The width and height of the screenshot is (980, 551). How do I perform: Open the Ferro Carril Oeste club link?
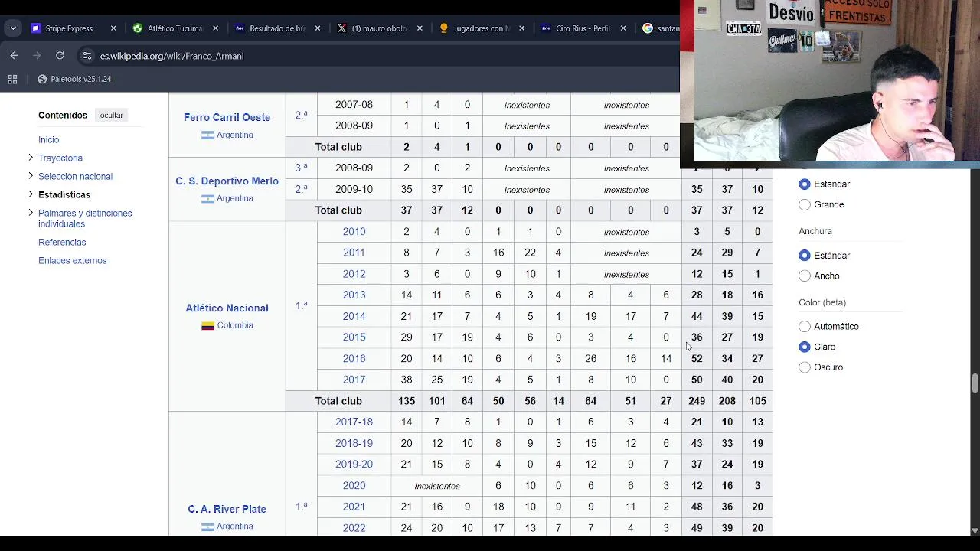click(x=227, y=117)
